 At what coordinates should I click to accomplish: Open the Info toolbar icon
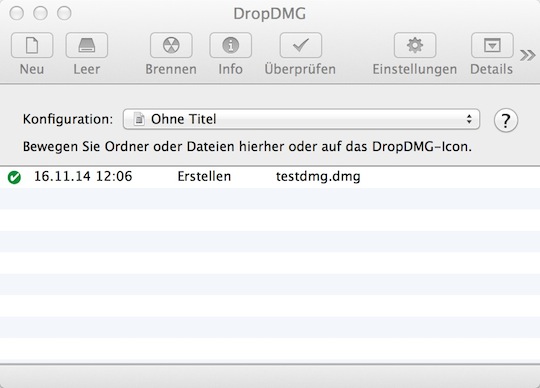coord(230,45)
